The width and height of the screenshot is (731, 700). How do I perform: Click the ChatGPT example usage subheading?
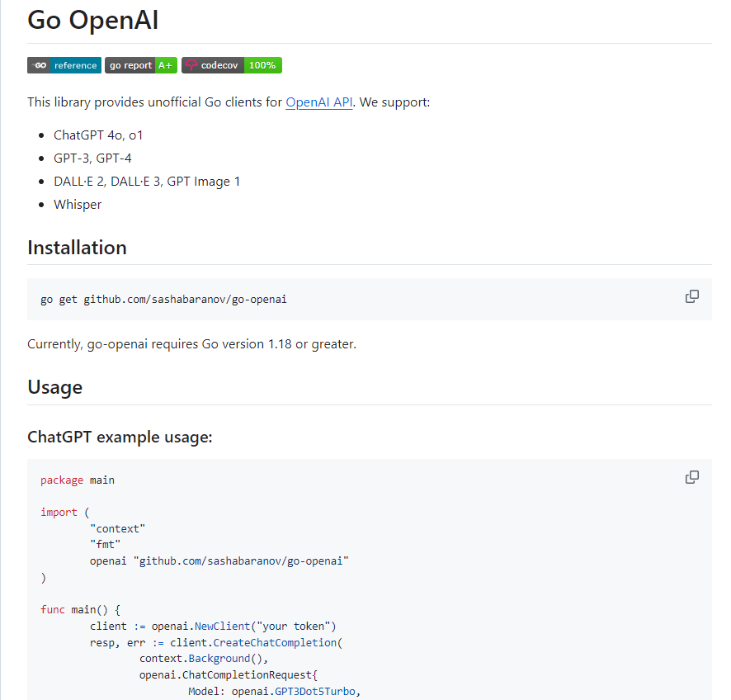(120, 437)
